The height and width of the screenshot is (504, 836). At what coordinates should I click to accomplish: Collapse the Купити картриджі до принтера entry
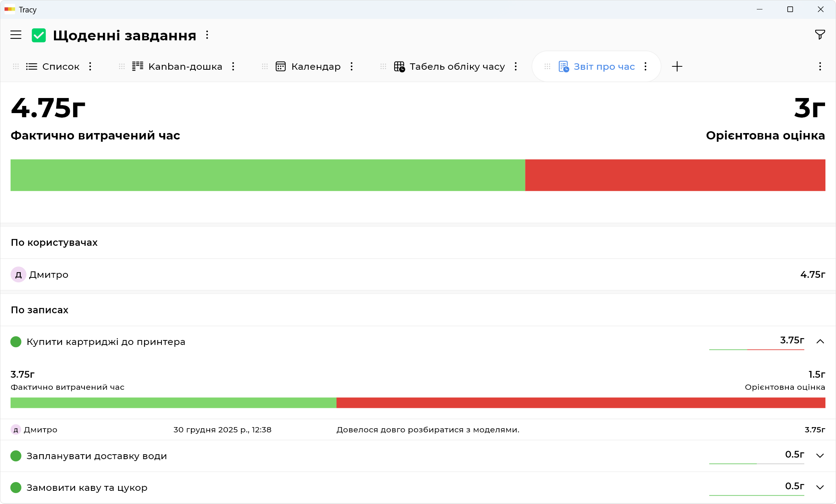pyautogui.click(x=820, y=342)
